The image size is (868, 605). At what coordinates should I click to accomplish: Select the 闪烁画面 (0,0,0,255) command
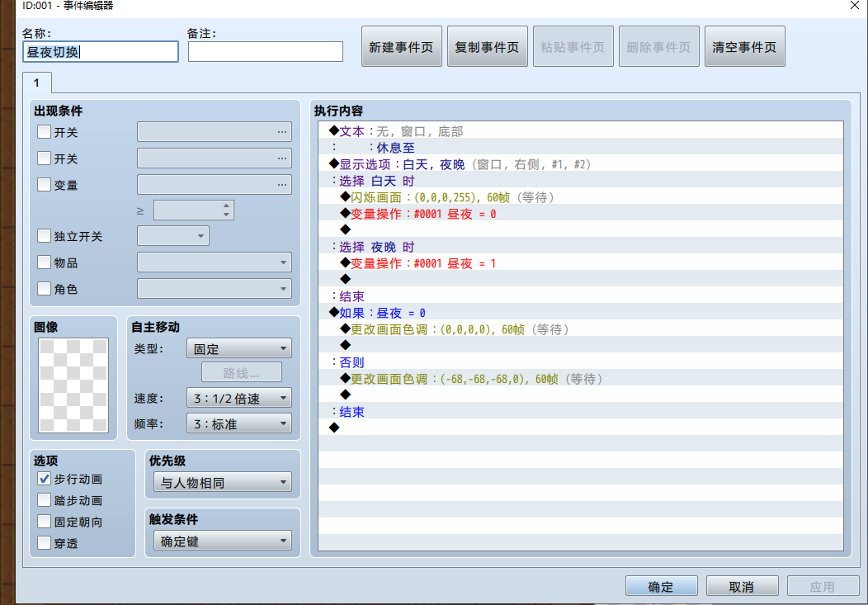coord(581,197)
